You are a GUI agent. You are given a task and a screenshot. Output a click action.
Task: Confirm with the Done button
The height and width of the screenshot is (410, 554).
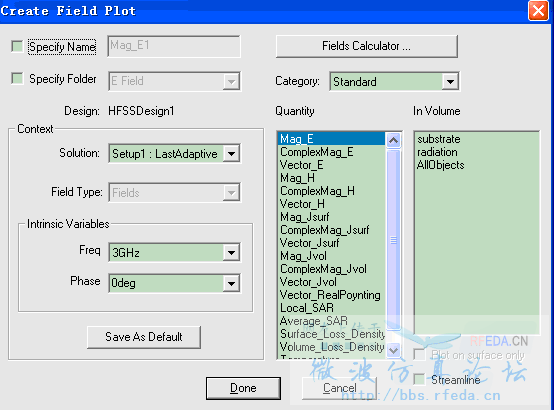tap(243, 388)
